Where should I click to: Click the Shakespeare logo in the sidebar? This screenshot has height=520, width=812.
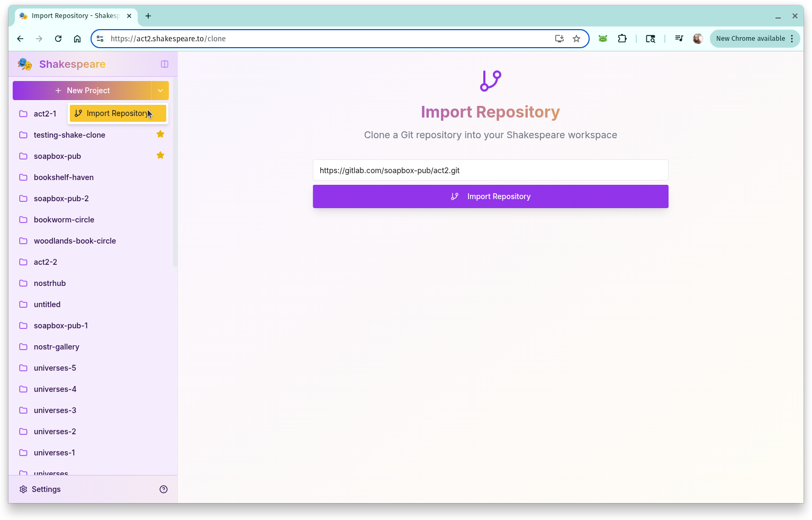(25, 64)
